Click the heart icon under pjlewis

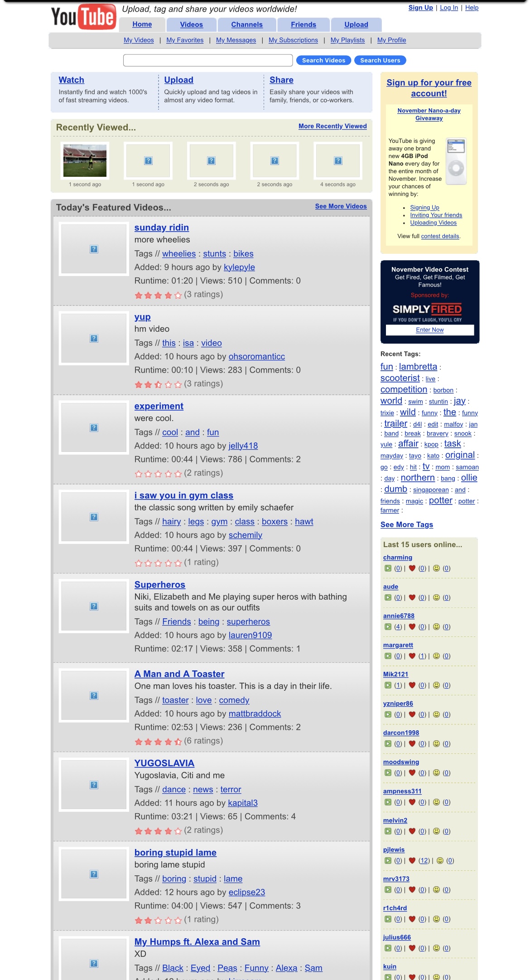[x=412, y=861]
